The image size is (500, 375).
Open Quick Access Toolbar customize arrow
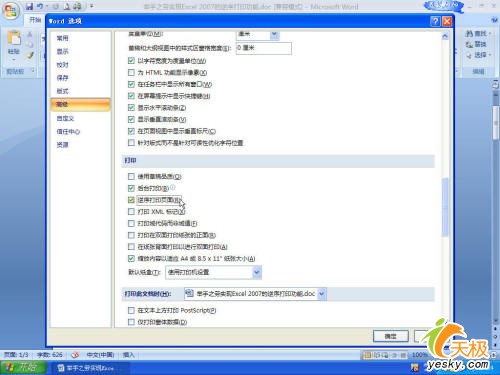pos(91,6)
